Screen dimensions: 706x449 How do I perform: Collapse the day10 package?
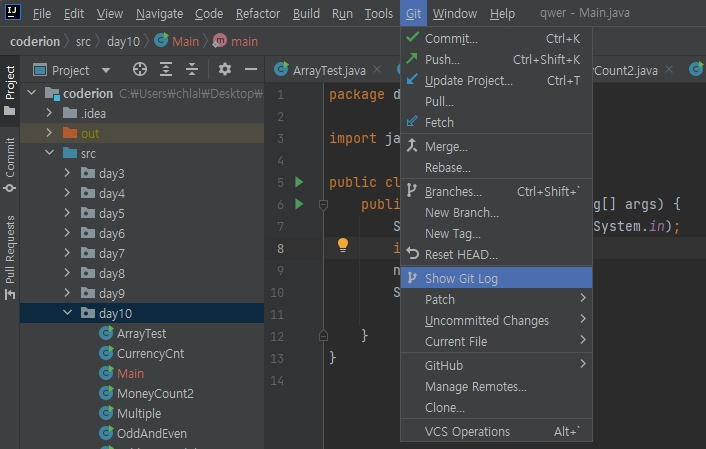click(67, 313)
